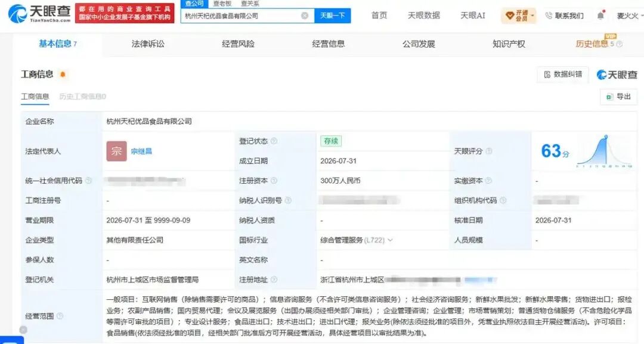644x344 pixels.
Task: Open the 经营信息 tab
Action: coord(329,44)
